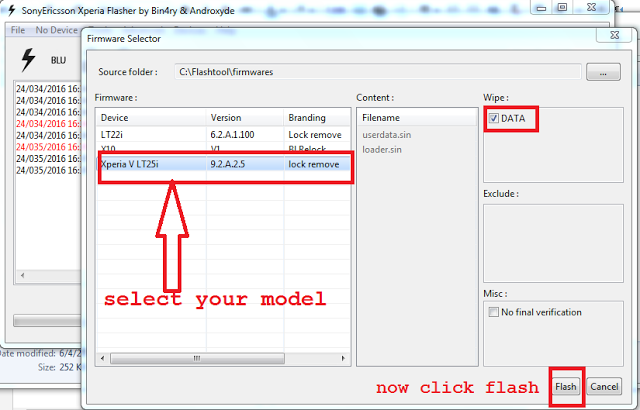Screen dimensions: 640x410
Task: Click the lightning icon in Flasher title bar
Action: point(11,10)
